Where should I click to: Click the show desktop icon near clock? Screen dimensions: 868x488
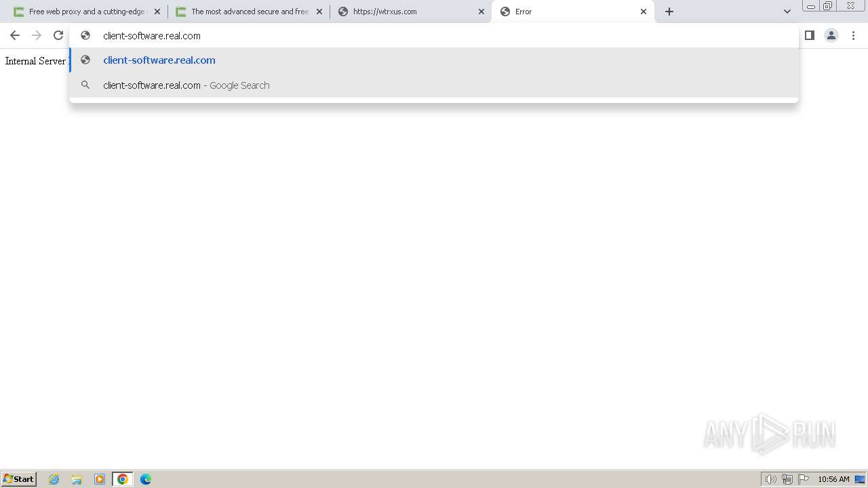860,479
